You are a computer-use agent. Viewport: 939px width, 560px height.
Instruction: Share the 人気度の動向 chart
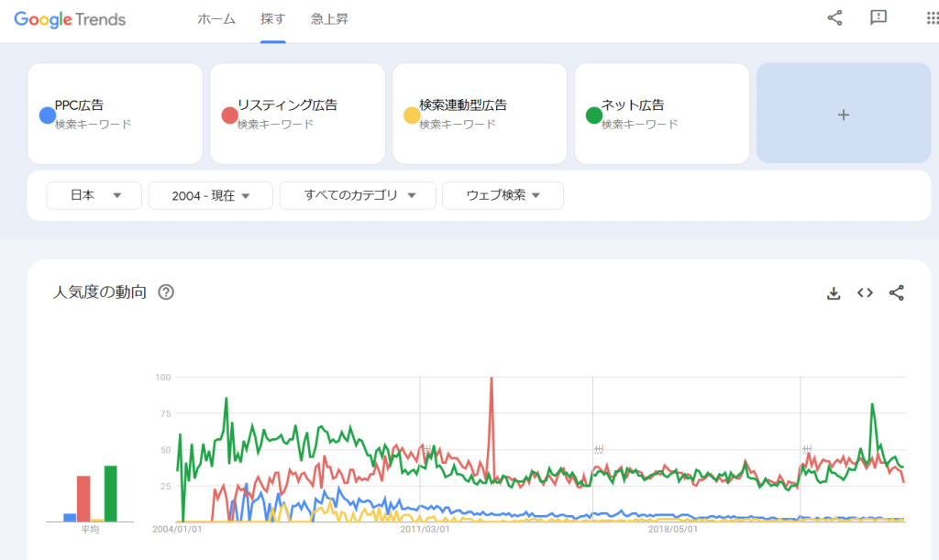897,293
